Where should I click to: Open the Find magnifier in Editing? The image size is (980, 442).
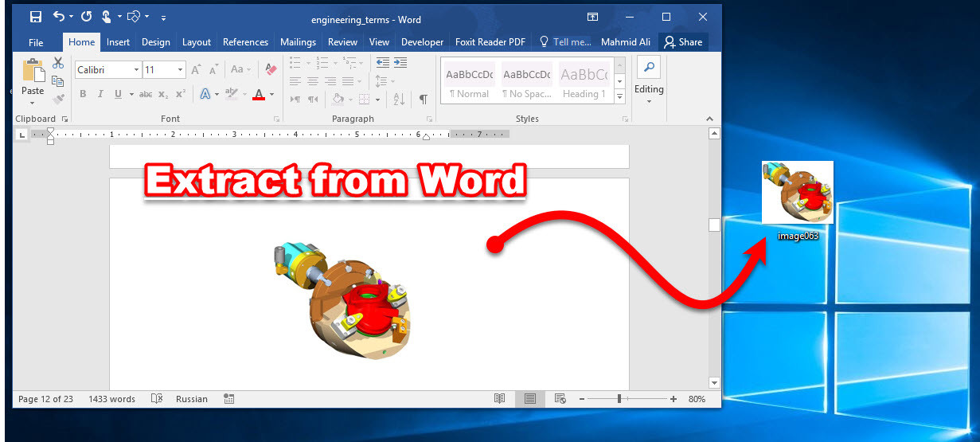pyautogui.click(x=649, y=68)
